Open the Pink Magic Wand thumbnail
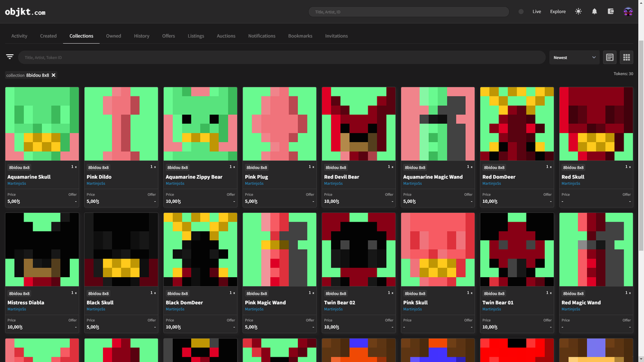This screenshot has width=644, height=362. [x=280, y=249]
